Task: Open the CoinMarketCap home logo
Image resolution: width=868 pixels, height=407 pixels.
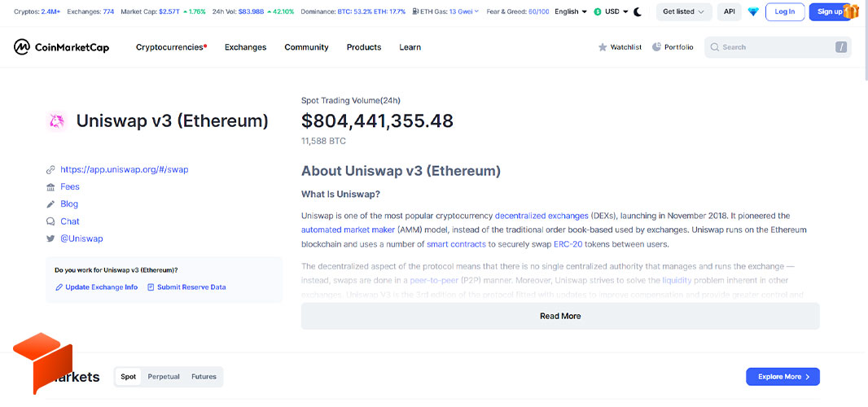Action: coord(61,47)
